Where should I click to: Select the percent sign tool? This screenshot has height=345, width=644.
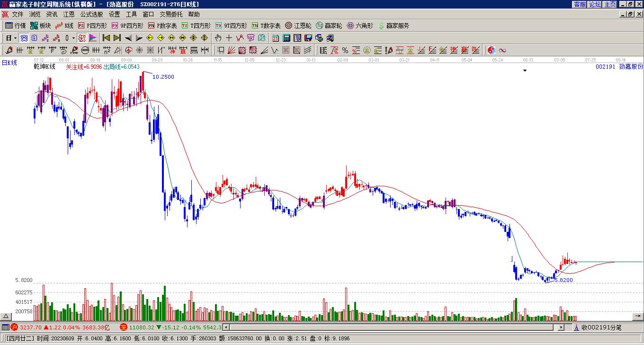click(x=345, y=50)
